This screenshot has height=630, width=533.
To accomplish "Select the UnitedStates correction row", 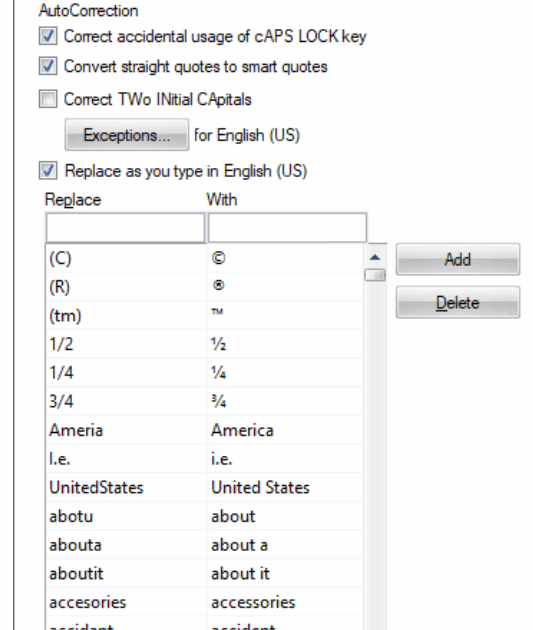I will (204, 487).
